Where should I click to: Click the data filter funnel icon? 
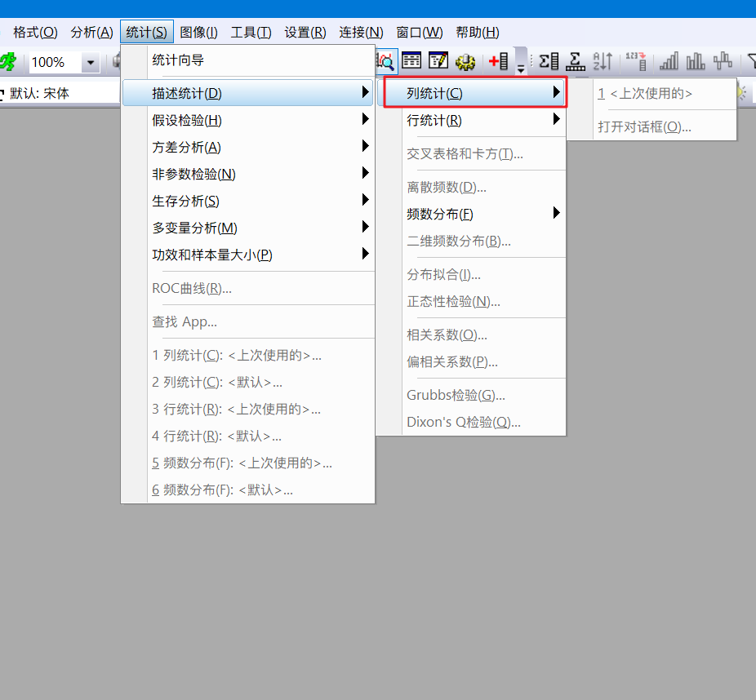(x=750, y=61)
